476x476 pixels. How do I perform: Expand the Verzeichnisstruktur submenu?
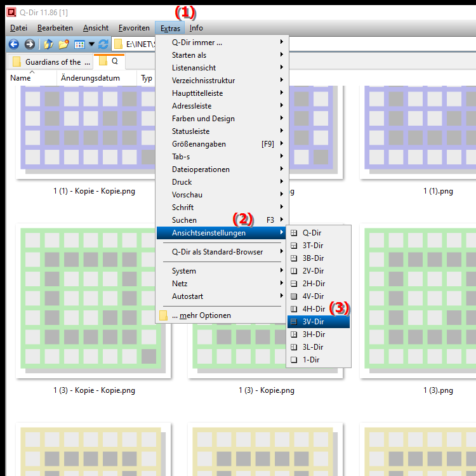click(x=221, y=81)
